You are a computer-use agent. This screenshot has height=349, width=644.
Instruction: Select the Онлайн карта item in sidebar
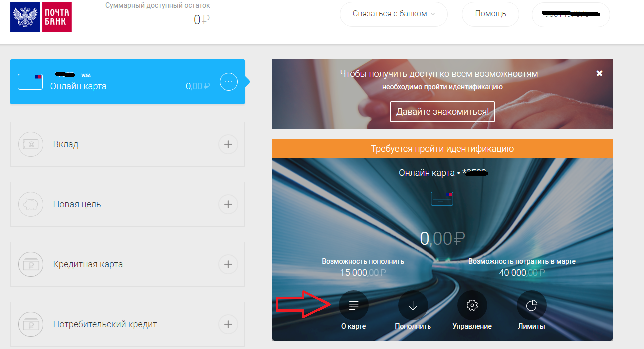[x=128, y=82]
